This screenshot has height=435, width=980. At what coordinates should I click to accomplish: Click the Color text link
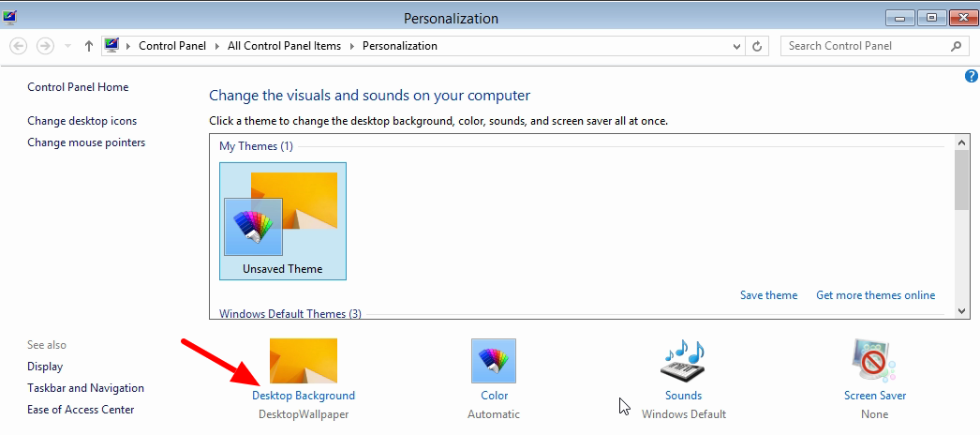[x=495, y=396]
